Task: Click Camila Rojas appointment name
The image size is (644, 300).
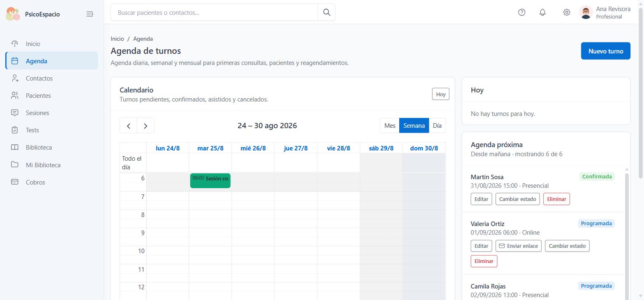Action: [x=488, y=286]
